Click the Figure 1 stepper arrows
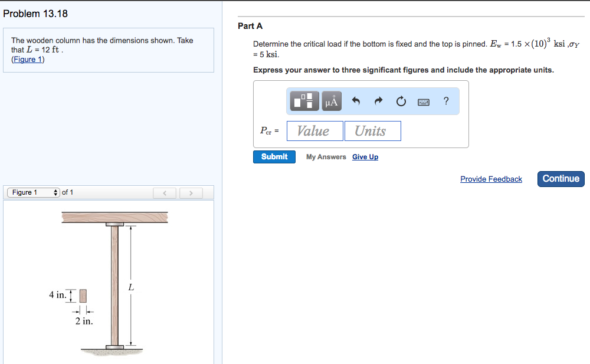The height and width of the screenshot is (364, 590). (x=55, y=192)
